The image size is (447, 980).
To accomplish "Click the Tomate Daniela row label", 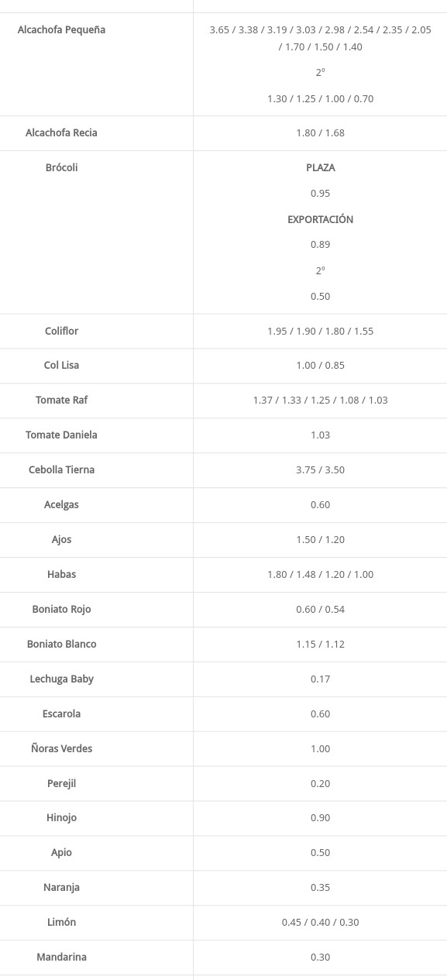I will (61, 435).
